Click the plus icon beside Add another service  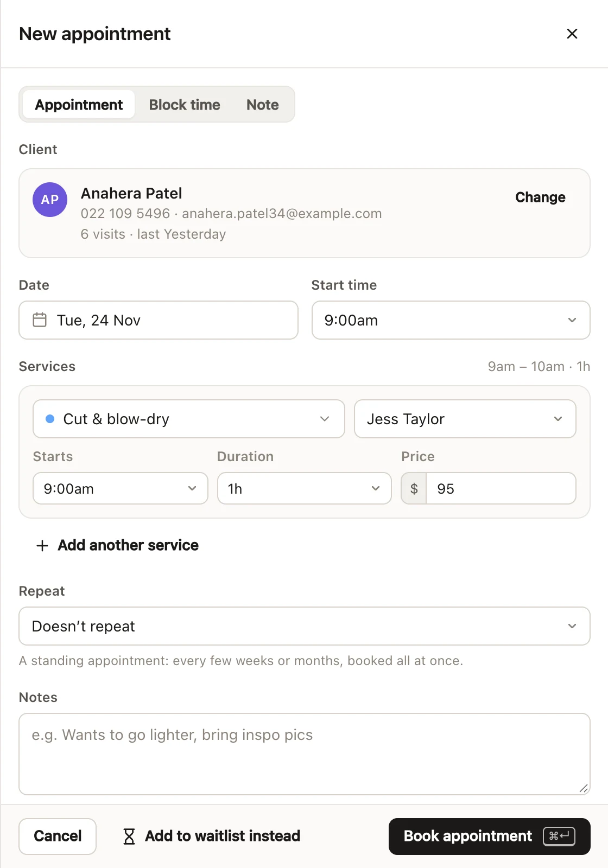click(x=42, y=546)
